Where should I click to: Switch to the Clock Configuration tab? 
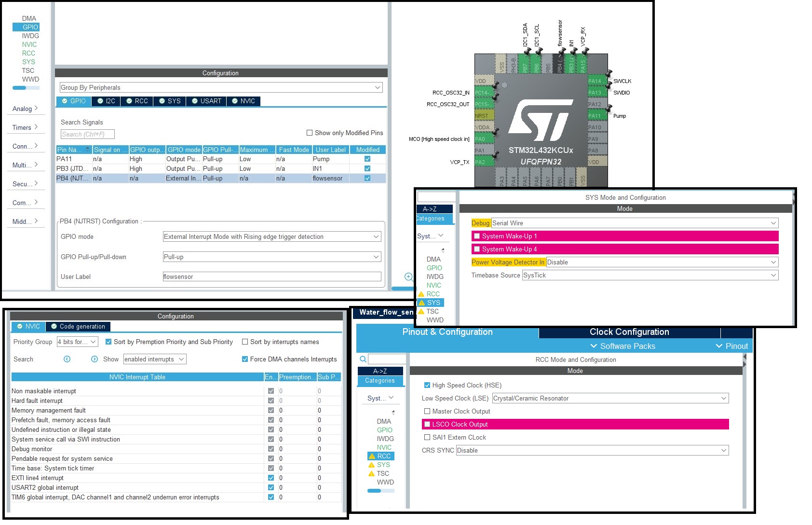pos(629,332)
